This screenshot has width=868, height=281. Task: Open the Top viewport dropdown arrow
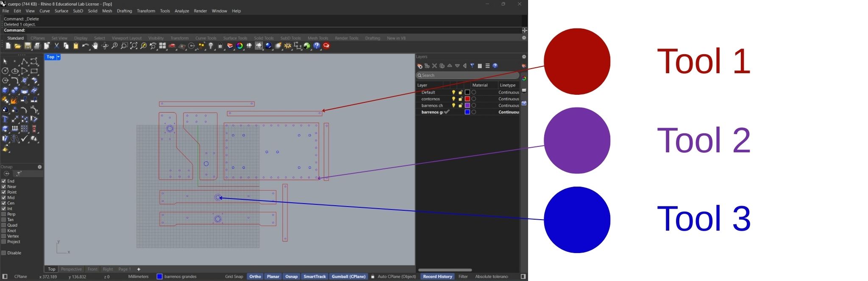pos(58,57)
